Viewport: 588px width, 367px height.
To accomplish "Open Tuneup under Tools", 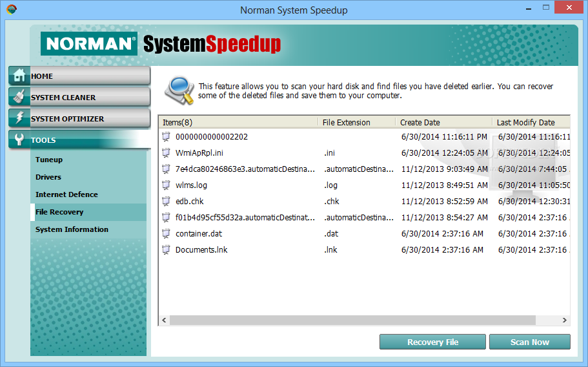I will 88,160.
